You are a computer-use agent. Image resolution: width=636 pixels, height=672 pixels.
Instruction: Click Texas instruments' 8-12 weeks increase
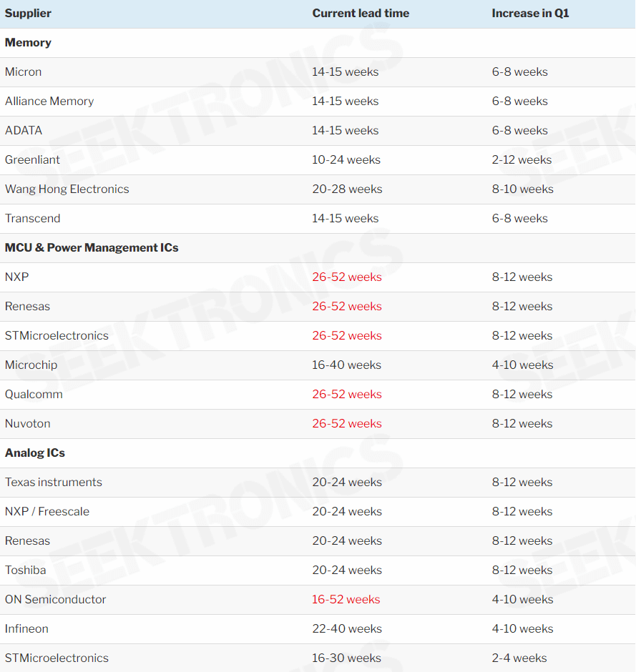522,482
